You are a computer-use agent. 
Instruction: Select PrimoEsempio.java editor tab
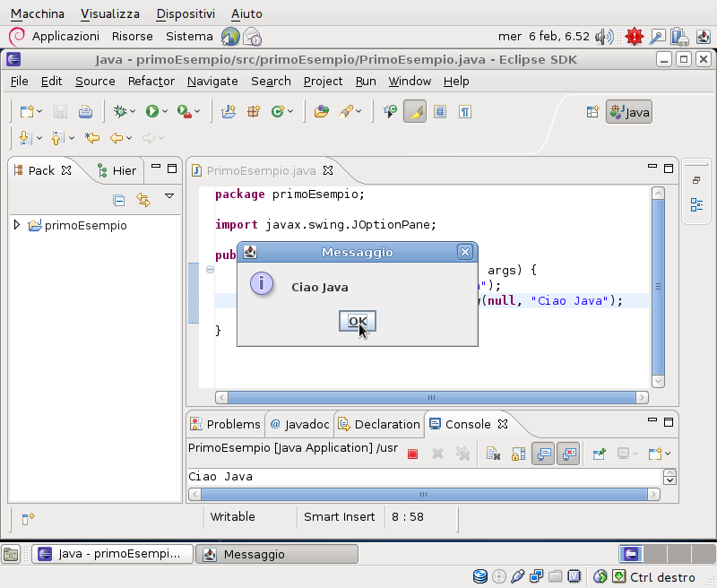coord(261,170)
